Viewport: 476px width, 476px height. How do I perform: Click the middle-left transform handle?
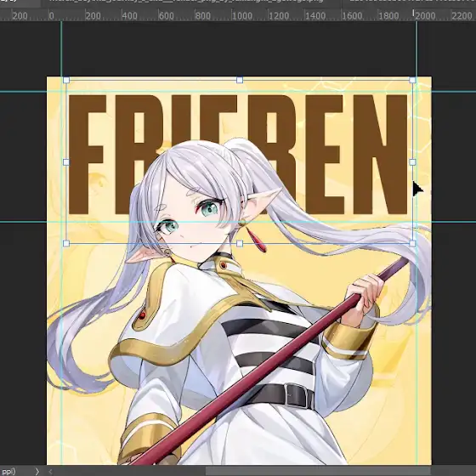[x=66, y=162]
